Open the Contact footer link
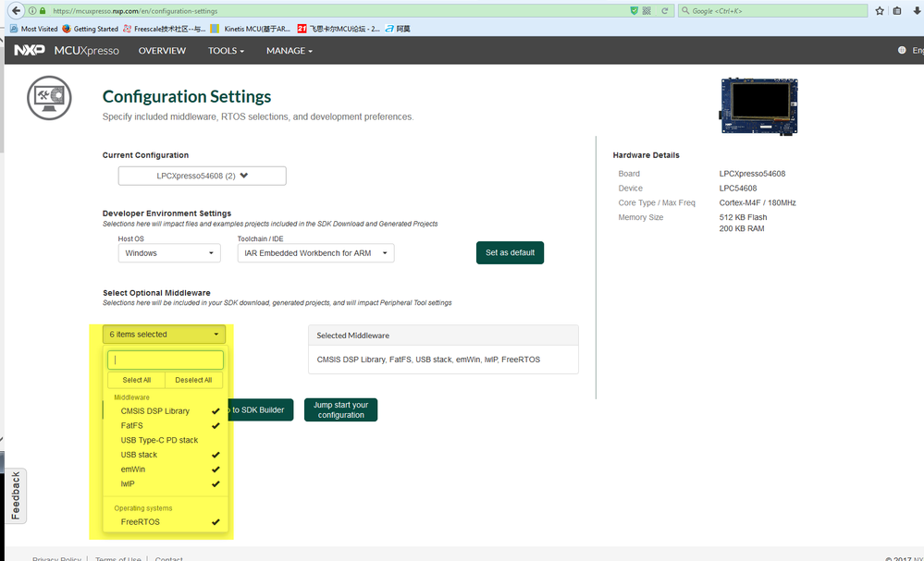 tap(168, 558)
